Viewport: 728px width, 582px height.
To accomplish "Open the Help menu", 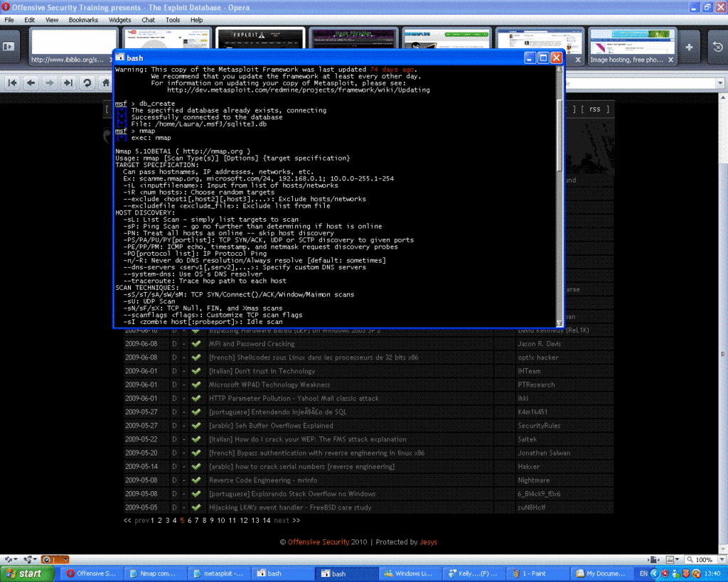I will tap(196, 20).
